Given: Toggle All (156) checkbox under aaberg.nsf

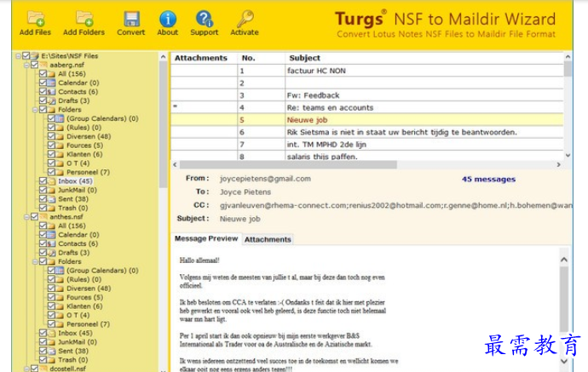Looking at the screenshot, I should coord(43,74).
